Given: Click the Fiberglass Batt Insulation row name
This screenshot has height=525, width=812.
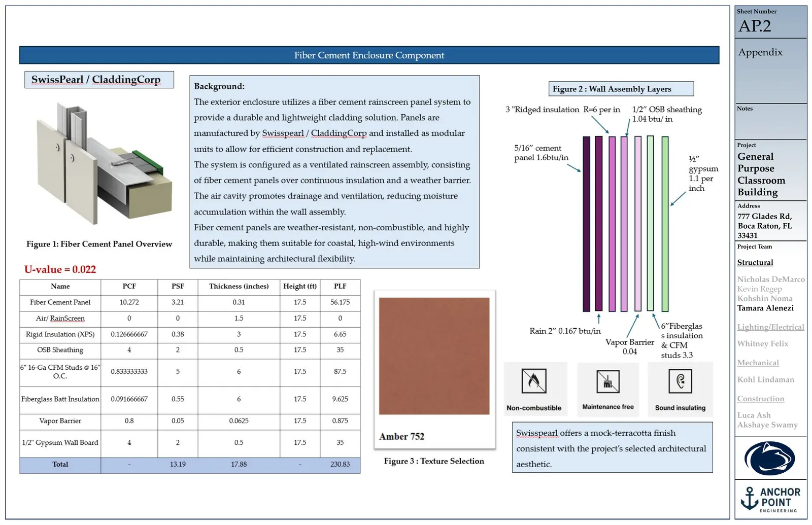Looking at the screenshot, I should tap(60, 399).
